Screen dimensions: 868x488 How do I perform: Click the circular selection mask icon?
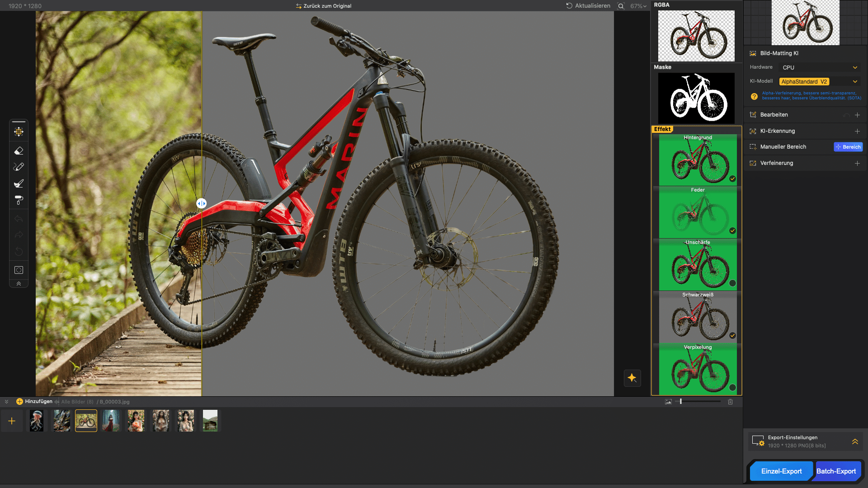pyautogui.click(x=19, y=270)
